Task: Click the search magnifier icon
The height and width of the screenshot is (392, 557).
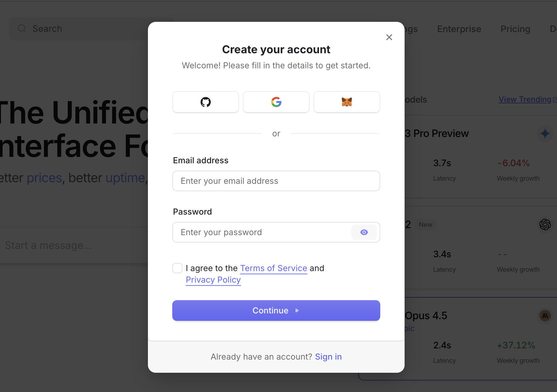Action: (22, 29)
